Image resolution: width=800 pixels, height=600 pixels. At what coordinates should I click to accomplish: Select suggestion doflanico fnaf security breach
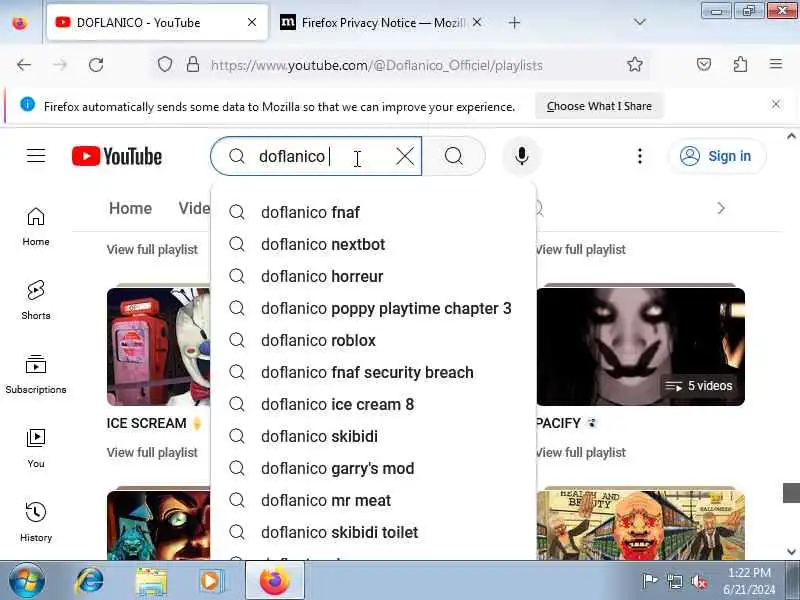(373, 372)
